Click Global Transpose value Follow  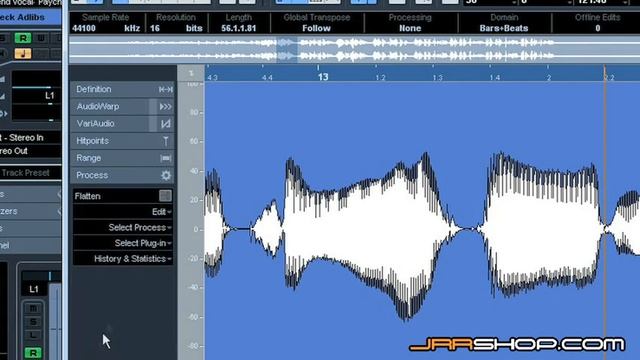coord(316,28)
